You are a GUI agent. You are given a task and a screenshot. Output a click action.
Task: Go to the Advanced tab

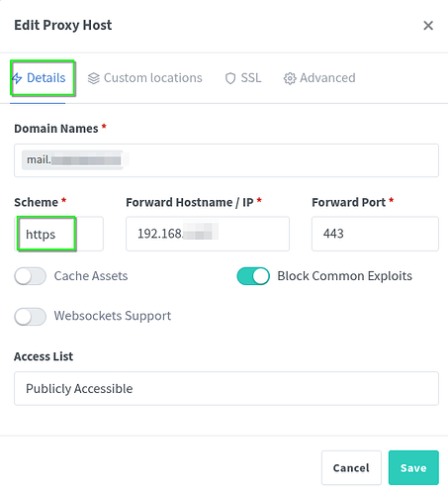[x=319, y=78]
